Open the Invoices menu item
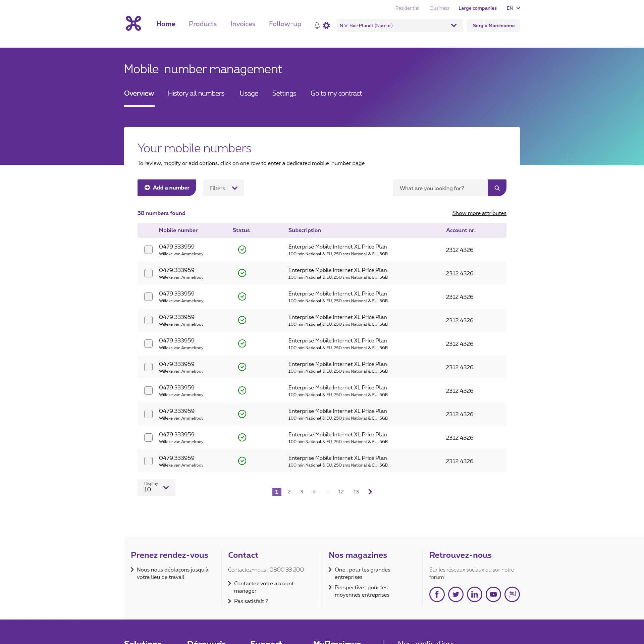 243,24
